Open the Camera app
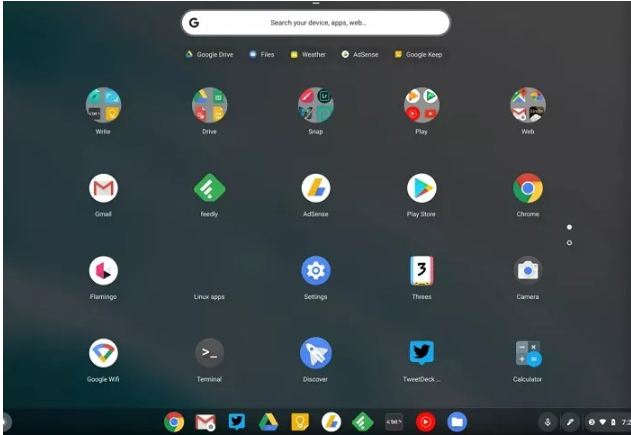 point(528,270)
